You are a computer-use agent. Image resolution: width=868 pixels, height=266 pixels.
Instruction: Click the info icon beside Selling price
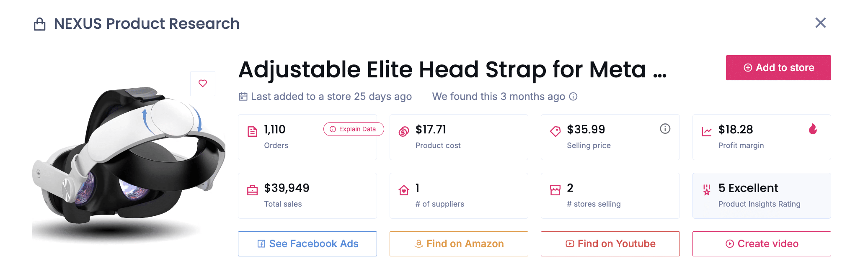tap(665, 129)
